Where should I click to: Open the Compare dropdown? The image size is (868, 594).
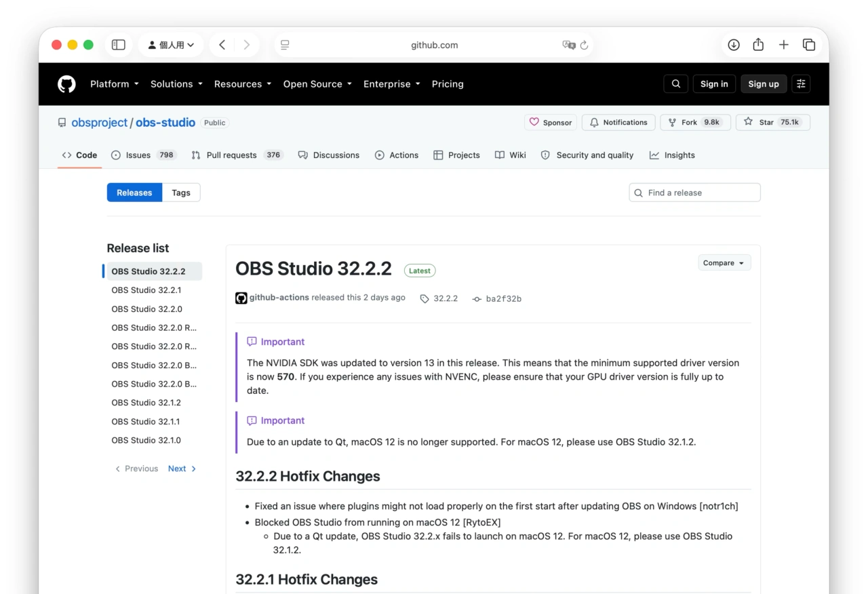[x=724, y=263]
